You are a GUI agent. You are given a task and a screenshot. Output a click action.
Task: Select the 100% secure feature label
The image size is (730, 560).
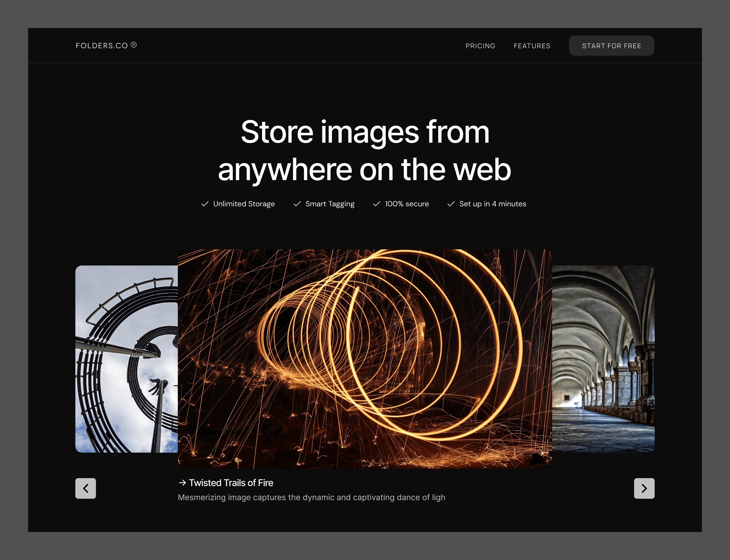pos(406,204)
